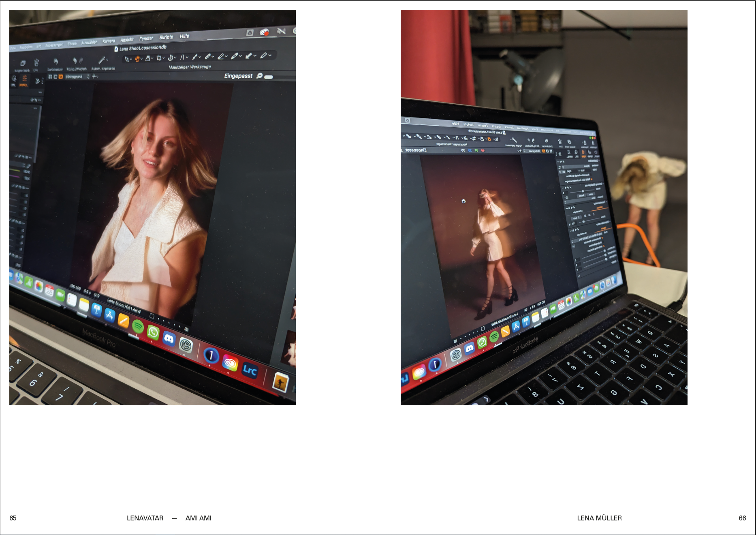Click the redo arrow above Rückg./Wiederh. in left photo
Screen dimensions: 756x535
pyautogui.click(x=81, y=61)
